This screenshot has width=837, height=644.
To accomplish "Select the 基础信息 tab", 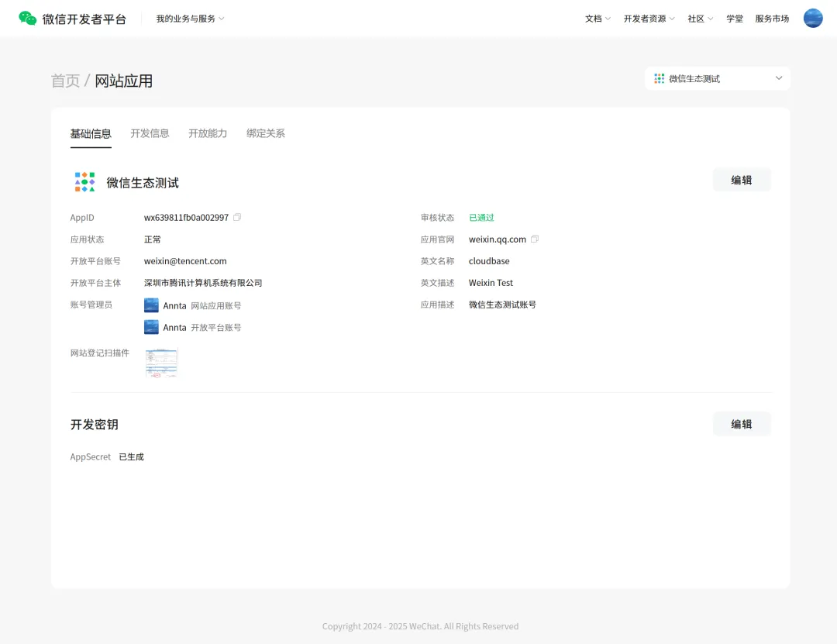I will pos(91,133).
